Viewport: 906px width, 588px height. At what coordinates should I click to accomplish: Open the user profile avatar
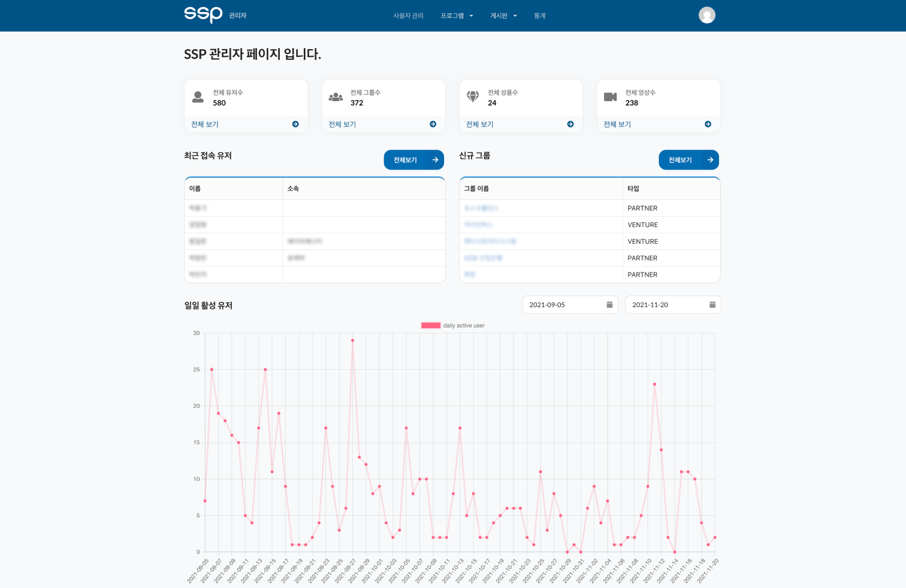(x=706, y=15)
